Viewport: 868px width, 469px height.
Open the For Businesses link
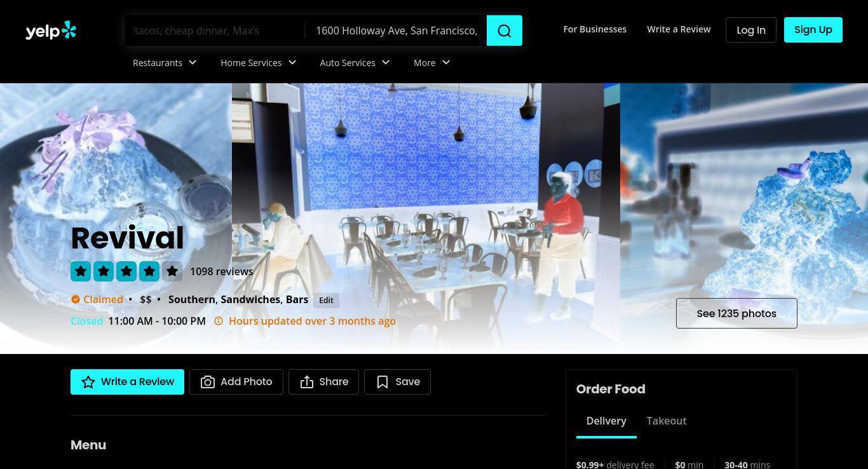pyautogui.click(x=595, y=29)
